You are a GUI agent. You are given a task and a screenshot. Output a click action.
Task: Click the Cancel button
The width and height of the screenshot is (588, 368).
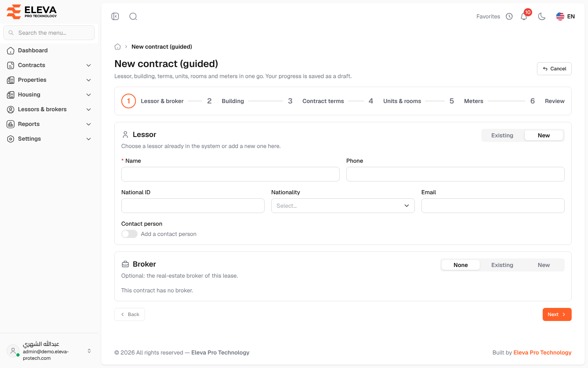[554, 69]
